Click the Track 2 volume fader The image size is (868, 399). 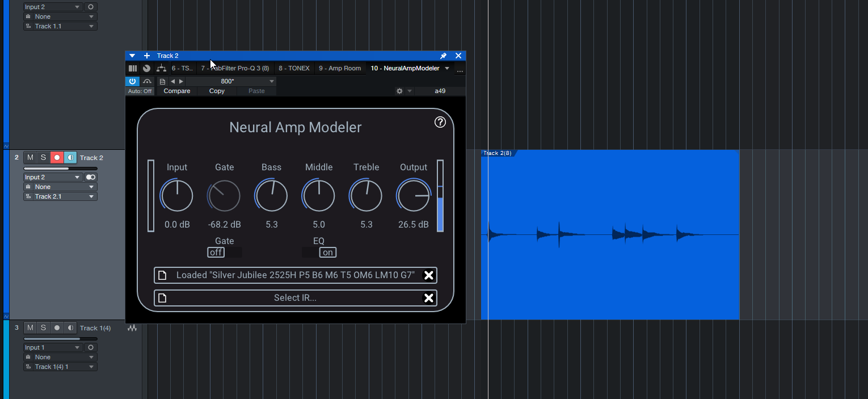coord(60,168)
